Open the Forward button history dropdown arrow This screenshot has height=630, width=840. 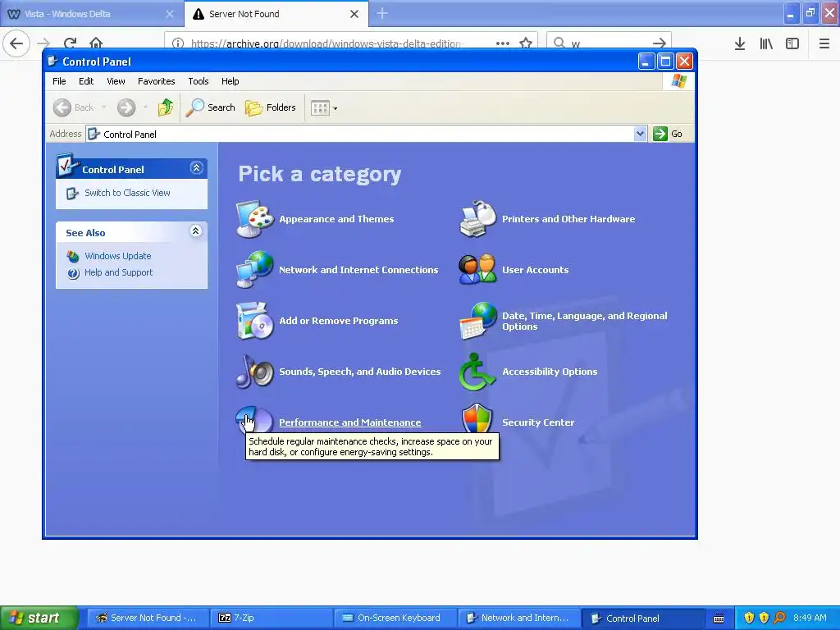[x=145, y=107]
